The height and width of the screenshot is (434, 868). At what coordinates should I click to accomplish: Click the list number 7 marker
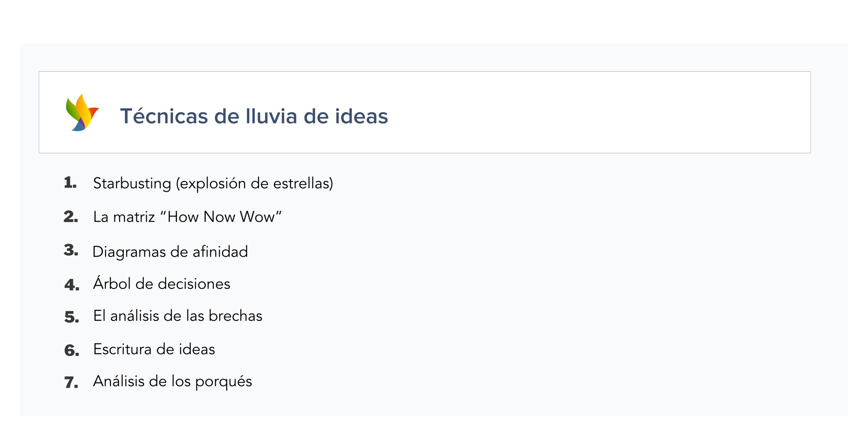[71, 382]
